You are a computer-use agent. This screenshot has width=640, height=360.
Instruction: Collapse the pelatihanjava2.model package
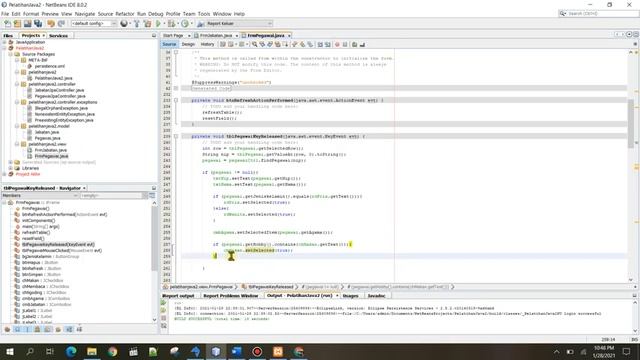[x=17, y=126]
